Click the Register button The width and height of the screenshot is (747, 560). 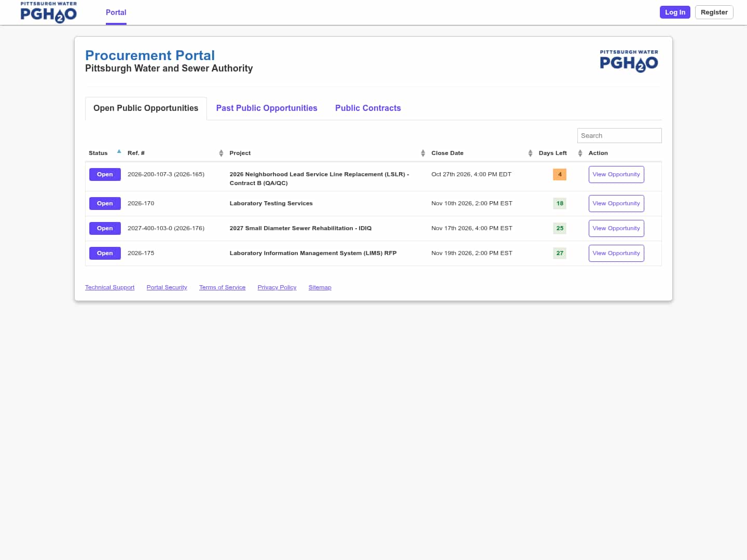pos(714,12)
